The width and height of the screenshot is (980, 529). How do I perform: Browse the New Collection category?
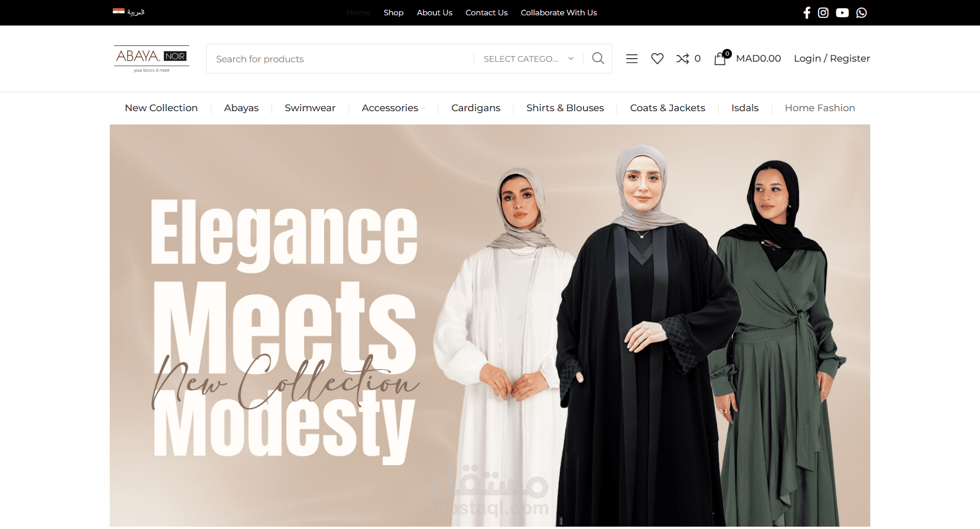(161, 108)
